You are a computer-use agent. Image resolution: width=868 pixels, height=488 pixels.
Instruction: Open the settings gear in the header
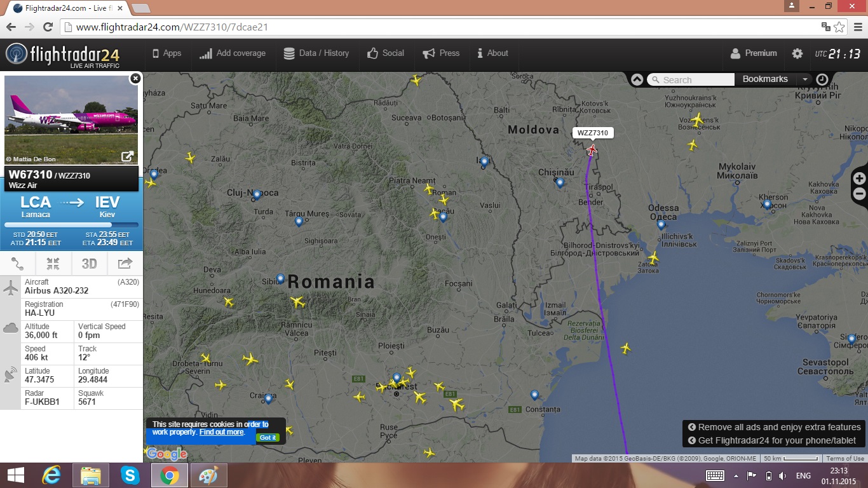coord(797,54)
